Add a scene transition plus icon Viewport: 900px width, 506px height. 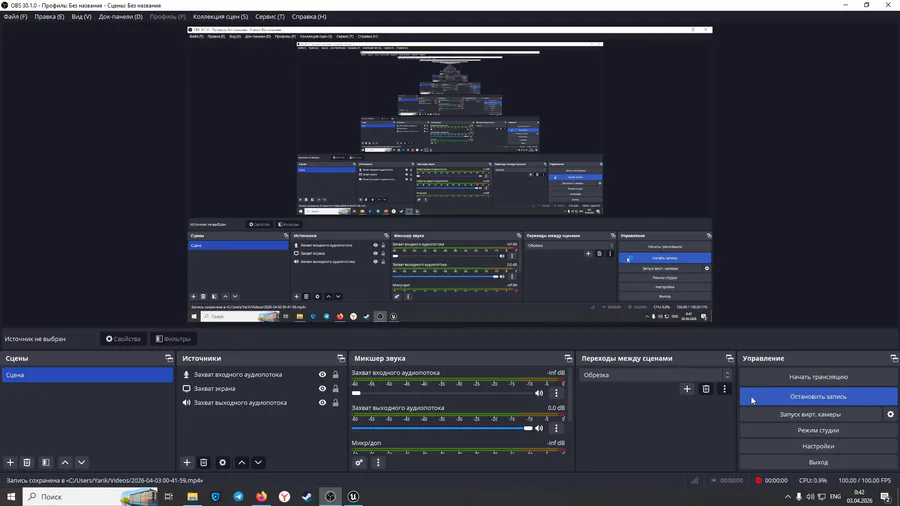coord(687,389)
